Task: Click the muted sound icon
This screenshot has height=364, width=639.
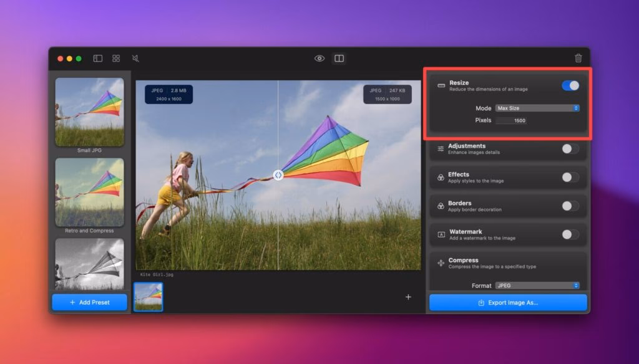Action: pyautogui.click(x=135, y=59)
